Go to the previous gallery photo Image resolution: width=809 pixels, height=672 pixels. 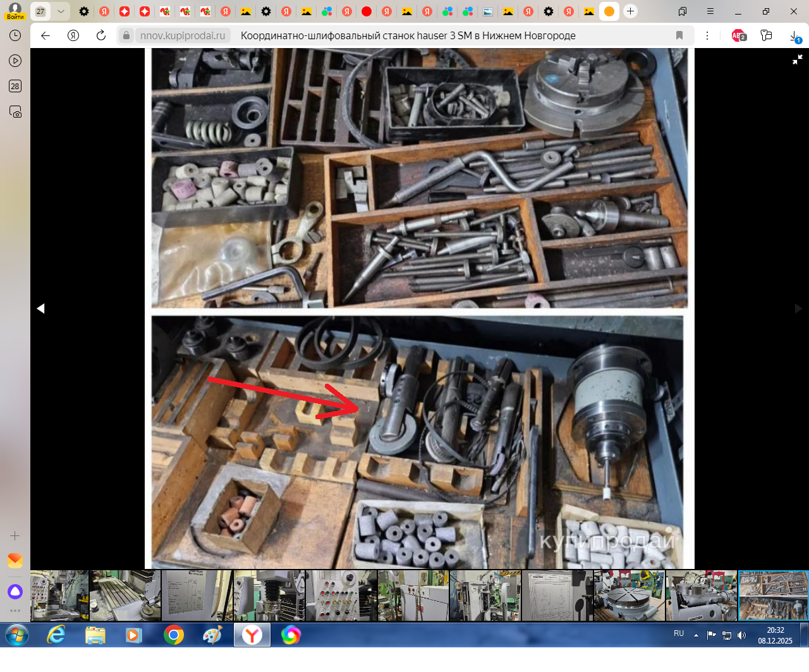[40, 309]
